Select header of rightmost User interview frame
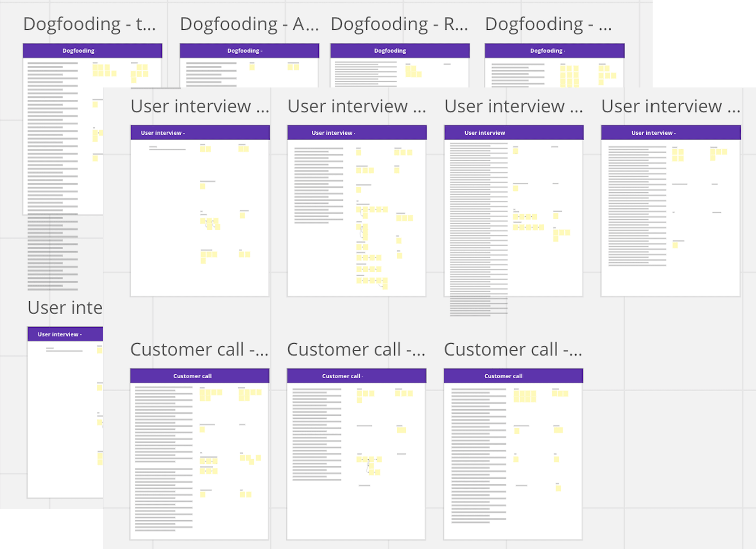This screenshot has height=549, width=756. [x=671, y=133]
